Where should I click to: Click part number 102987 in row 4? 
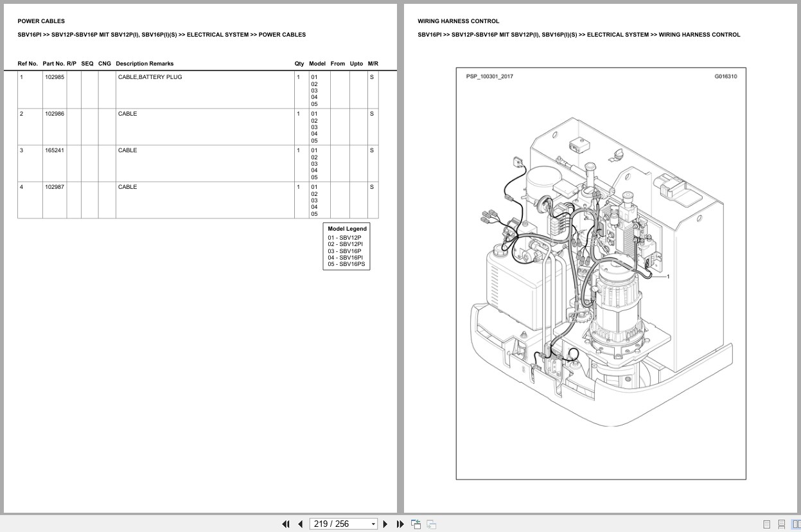(x=55, y=187)
